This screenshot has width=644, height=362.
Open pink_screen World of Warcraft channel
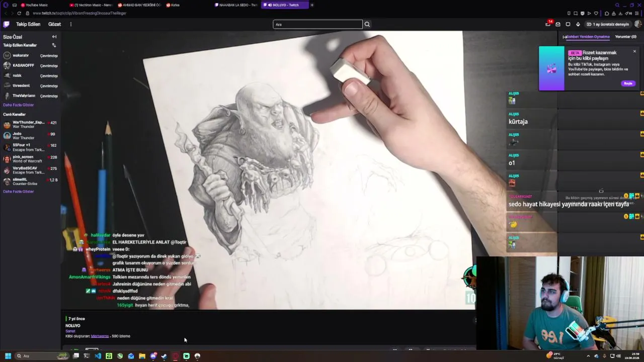30,158
